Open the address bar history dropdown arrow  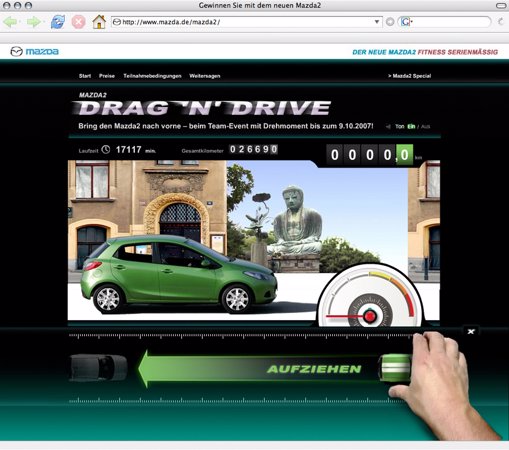[377, 22]
